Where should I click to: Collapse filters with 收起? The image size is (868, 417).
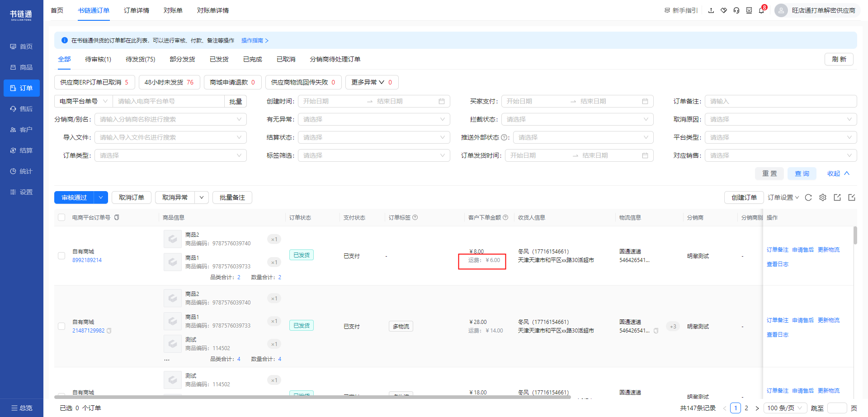pyautogui.click(x=839, y=173)
